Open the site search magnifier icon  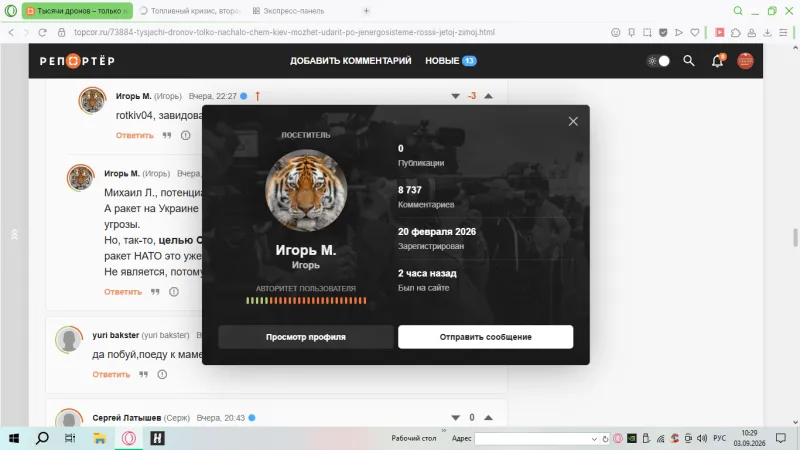click(x=689, y=61)
